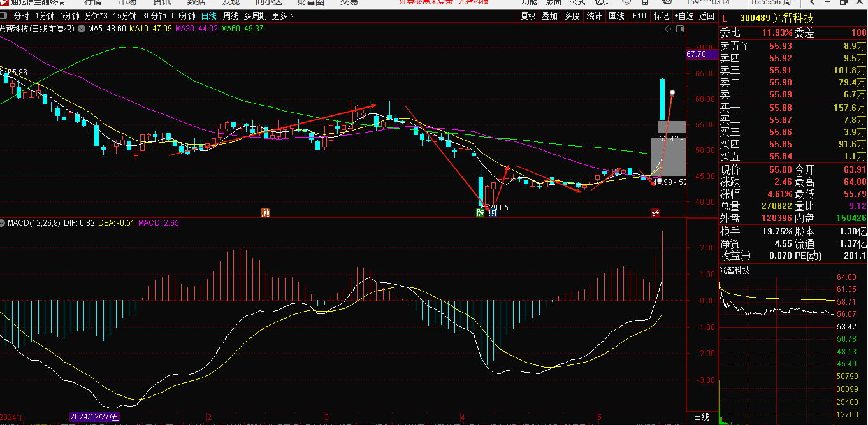Image resolution: width=868 pixels, height=425 pixels.
Task: Click the MA60: 49.37 indicator label
Action: pyautogui.click(x=243, y=29)
